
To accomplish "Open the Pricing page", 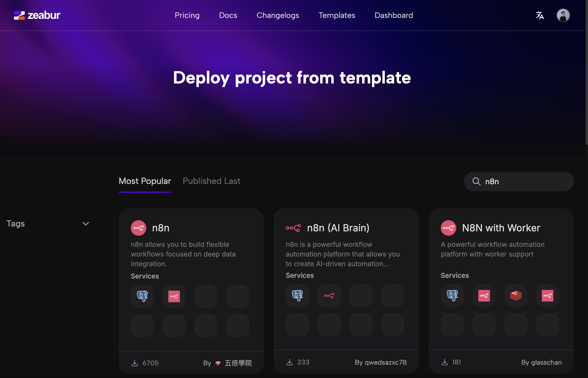I will 187,15.
